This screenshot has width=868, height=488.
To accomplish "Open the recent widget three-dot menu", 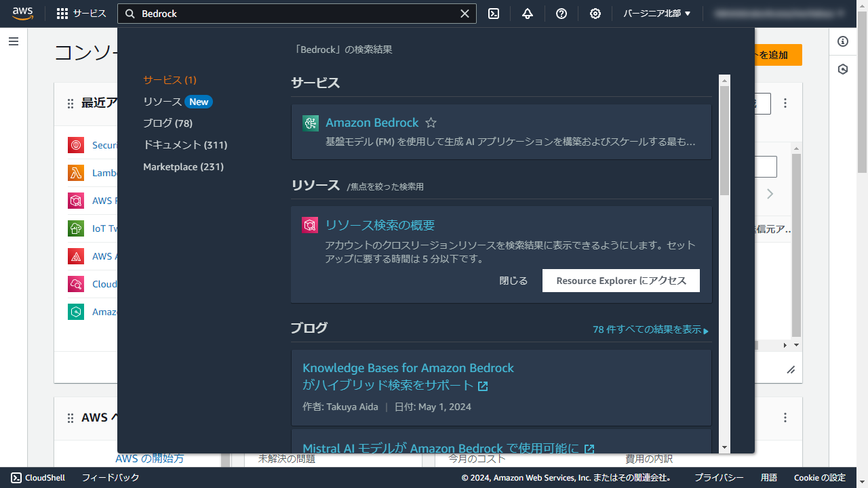I will (785, 103).
